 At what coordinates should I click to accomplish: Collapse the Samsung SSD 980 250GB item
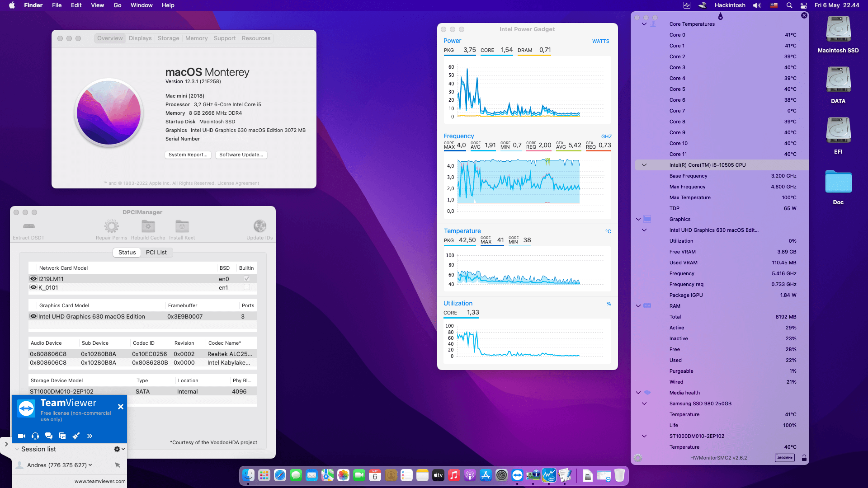pyautogui.click(x=644, y=404)
